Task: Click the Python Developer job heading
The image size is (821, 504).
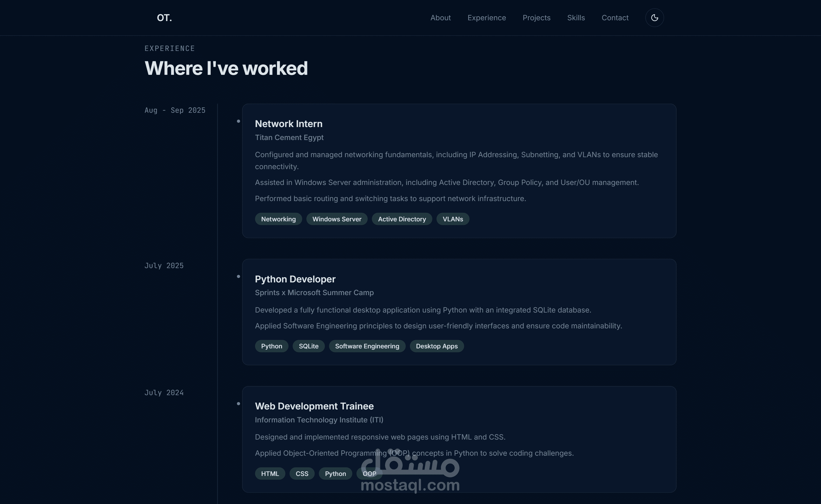Action: pyautogui.click(x=295, y=279)
